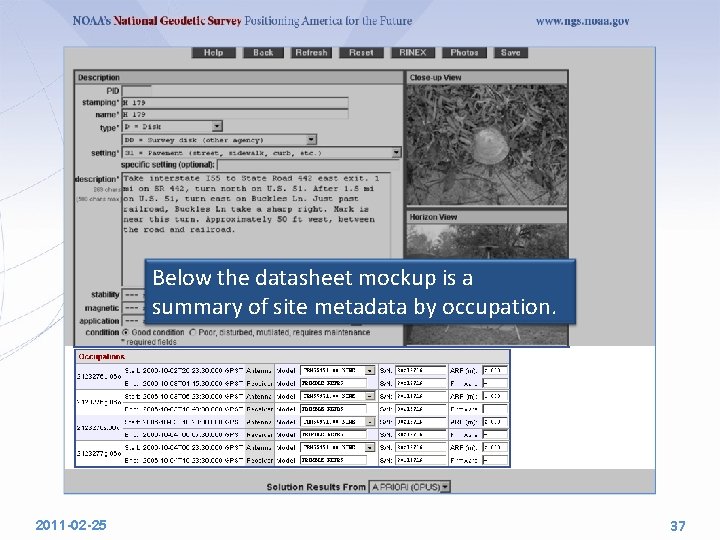Open the stability dropdown
Screen dimensions: 720x540
click(x=133, y=295)
